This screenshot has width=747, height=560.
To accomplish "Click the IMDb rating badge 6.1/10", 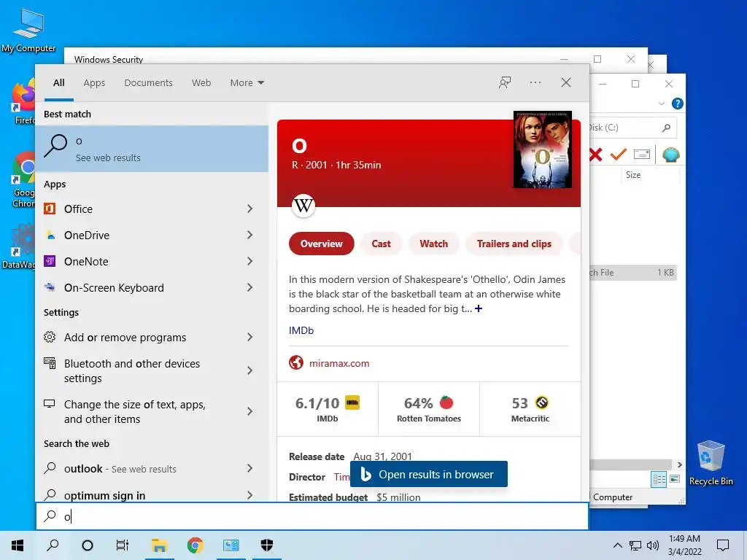I will [328, 408].
